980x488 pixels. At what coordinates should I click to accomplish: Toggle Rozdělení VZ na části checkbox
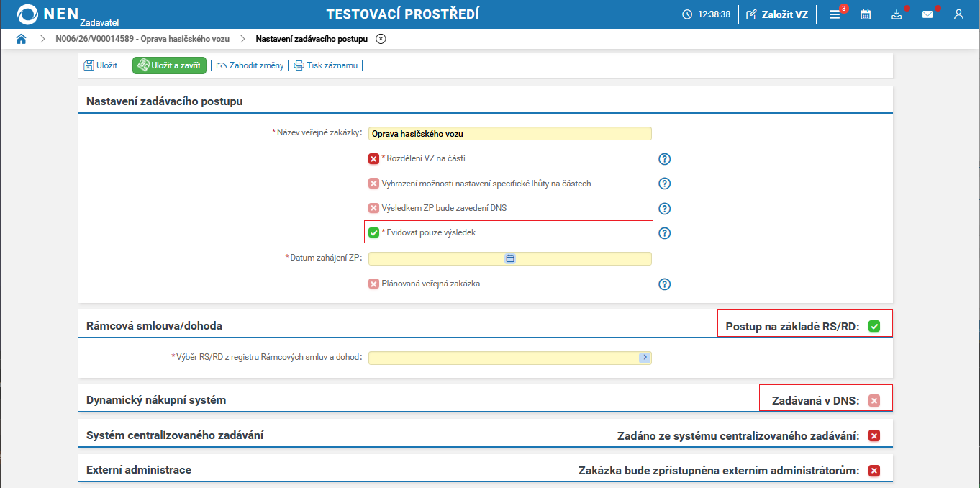click(373, 159)
